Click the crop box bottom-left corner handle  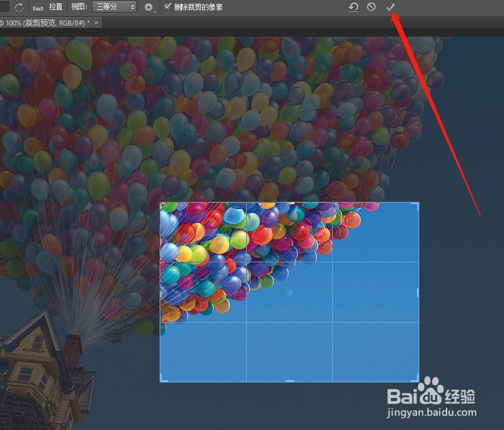pyautogui.click(x=164, y=378)
